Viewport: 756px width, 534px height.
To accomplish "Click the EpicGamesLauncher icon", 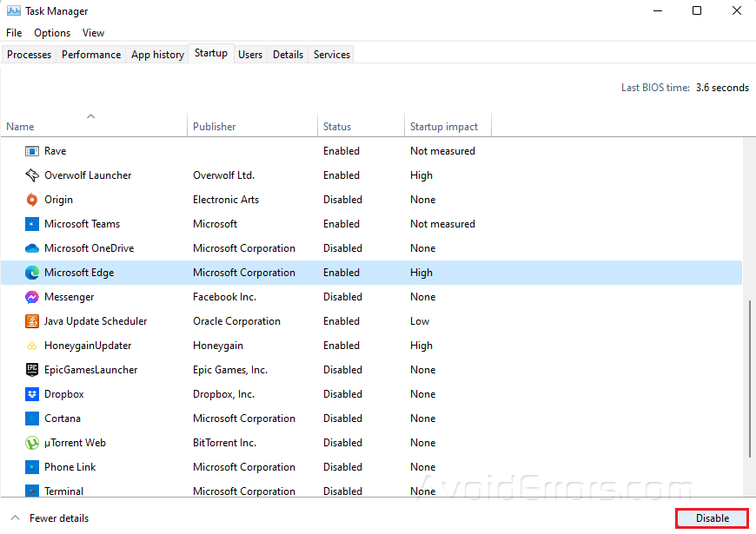I will (32, 370).
